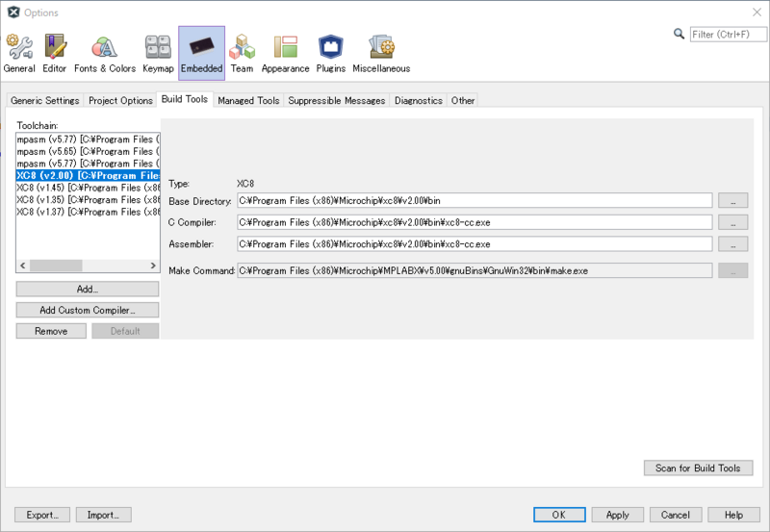This screenshot has width=770, height=532.
Task: Click the Assembler path field
Action: (475, 244)
